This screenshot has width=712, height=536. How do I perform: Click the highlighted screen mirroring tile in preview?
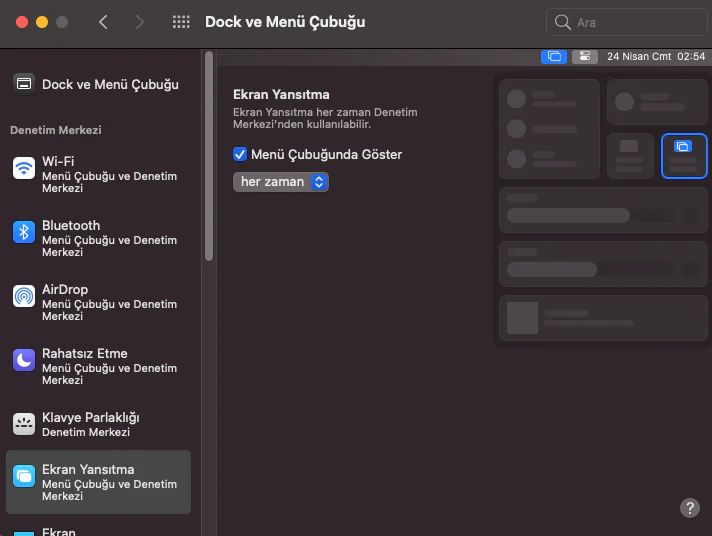pos(684,156)
